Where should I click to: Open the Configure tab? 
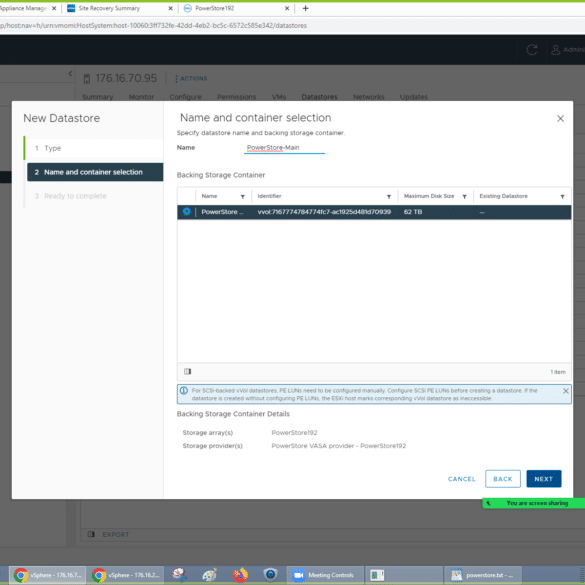point(185,97)
